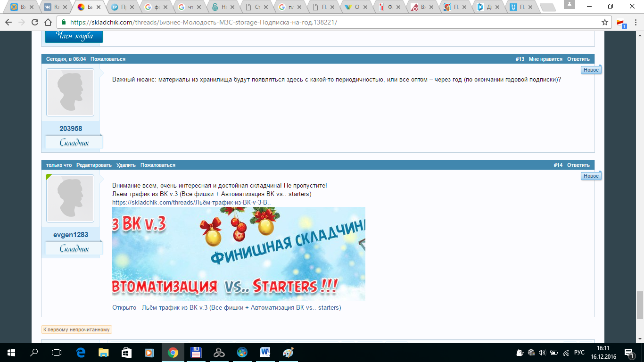Image resolution: width=644 pixels, height=362 pixels.
Task: Jump to first unread with К первому непрочитанному
Action: coord(76,329)
